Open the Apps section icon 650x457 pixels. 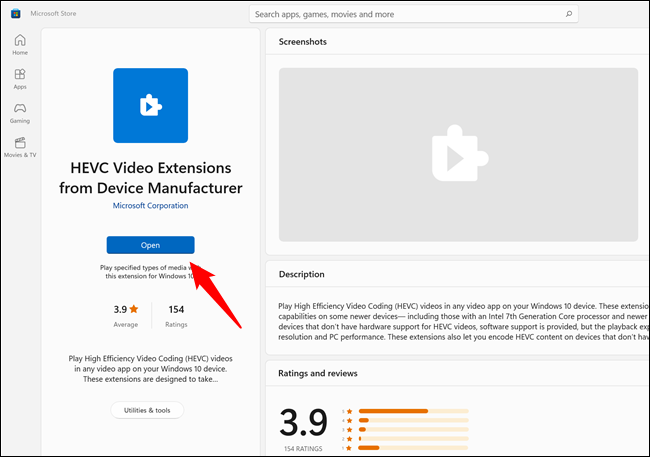pos(19,79)
